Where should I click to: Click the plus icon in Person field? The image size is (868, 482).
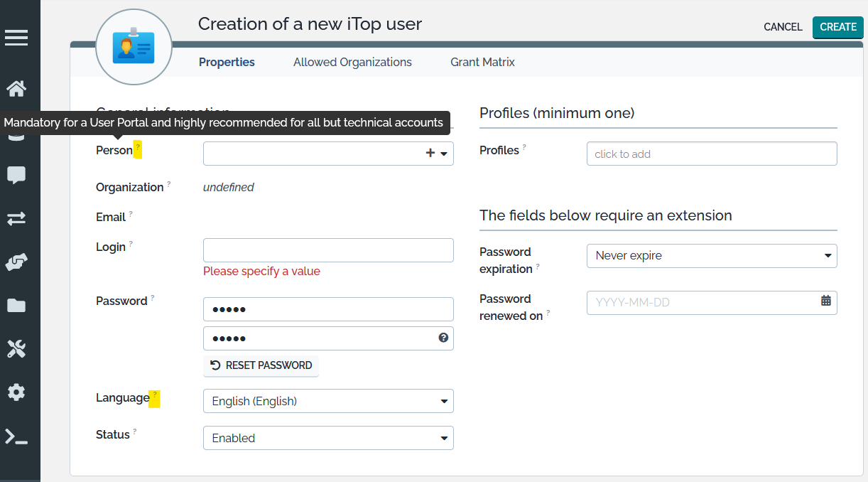pos(430,153)
